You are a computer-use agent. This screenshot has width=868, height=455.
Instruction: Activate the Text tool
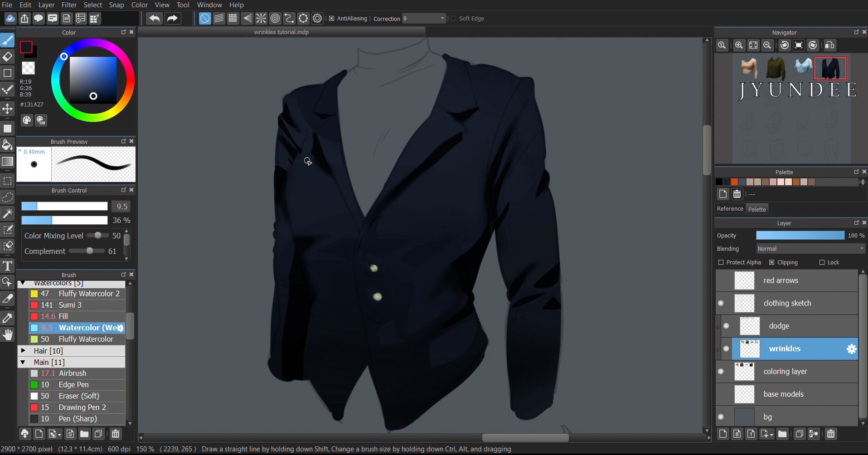(8, 266)
